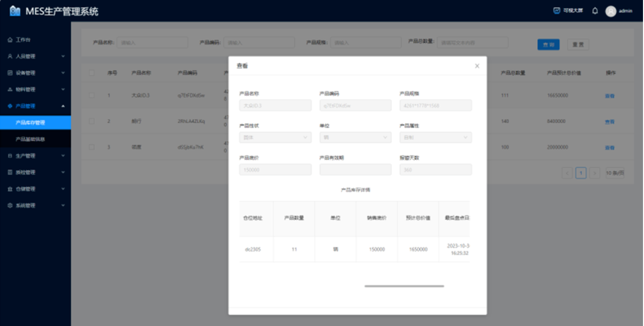This screenshot has width=644, height=326.
Task: Click the 系统管理 gear icon
Action: 10,206
